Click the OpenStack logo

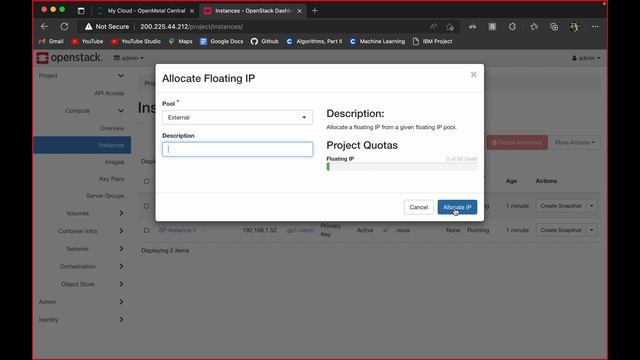(69, 58)
